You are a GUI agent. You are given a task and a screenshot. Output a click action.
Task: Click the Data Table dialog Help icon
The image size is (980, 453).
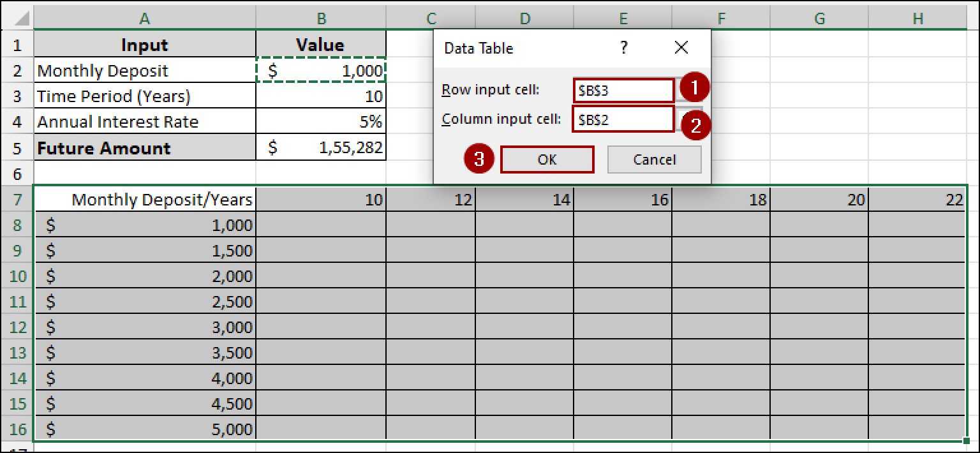click(x=624, y=47)
